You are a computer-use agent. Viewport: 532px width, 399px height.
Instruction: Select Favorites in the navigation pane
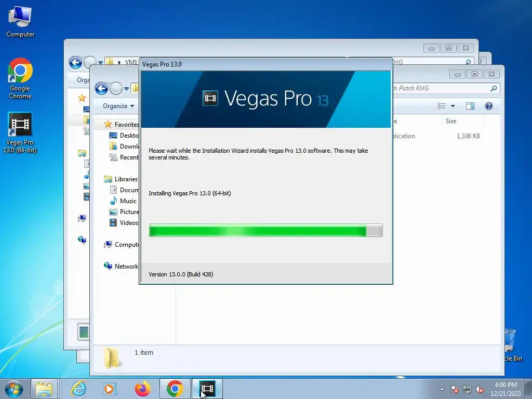(122, 125)
